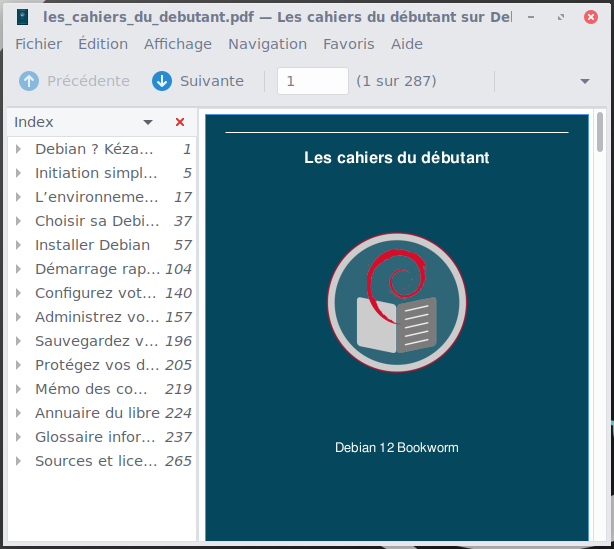
Task: Open the Navigation menu
Action: pyautogui.click(x=267, y=44)
